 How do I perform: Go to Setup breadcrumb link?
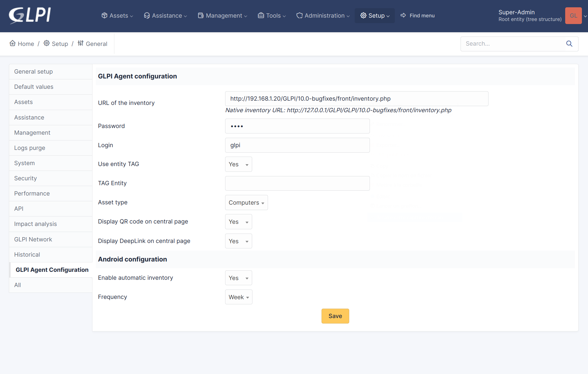pos(56,44)
